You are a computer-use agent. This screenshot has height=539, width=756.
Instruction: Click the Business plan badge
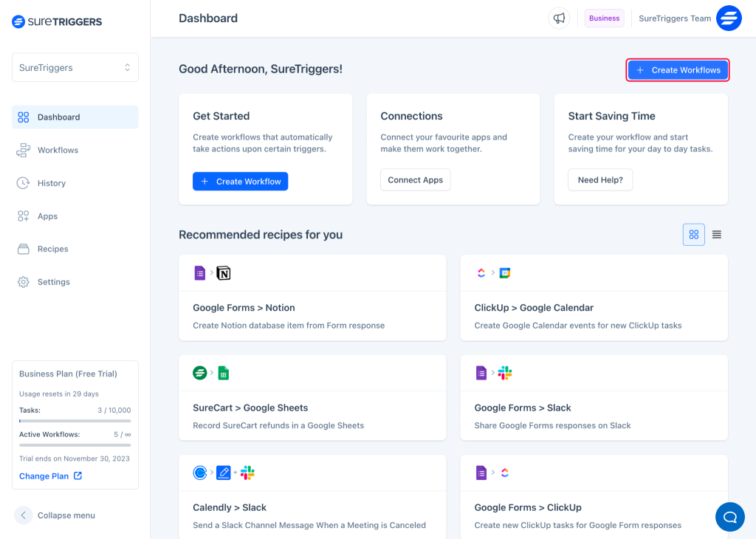click(x=604, y=18)
